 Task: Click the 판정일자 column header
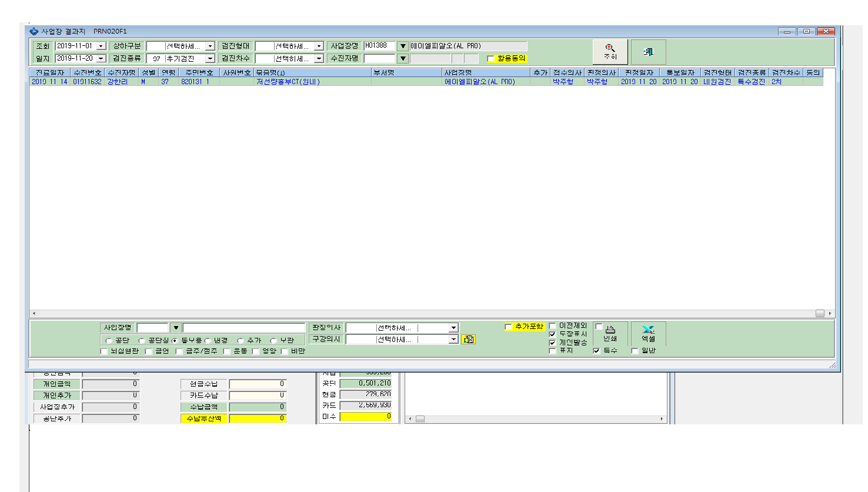[x=639, y=72]
